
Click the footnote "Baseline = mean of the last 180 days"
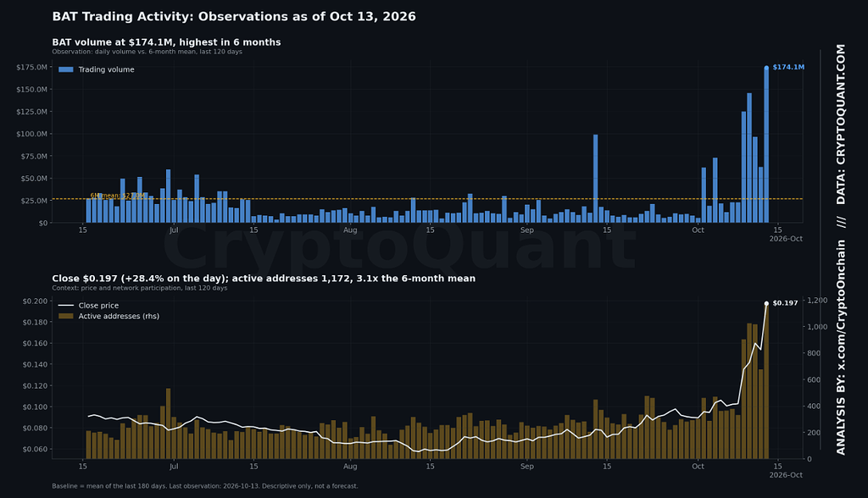pyautogui.click(x=109, y=486)
